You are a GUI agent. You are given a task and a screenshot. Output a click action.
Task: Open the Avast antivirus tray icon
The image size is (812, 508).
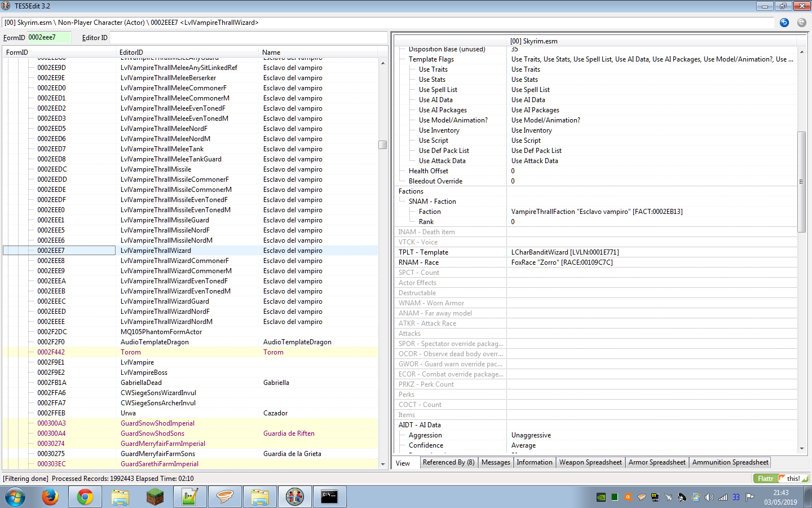pyautogui.click(x=628, y=497)
